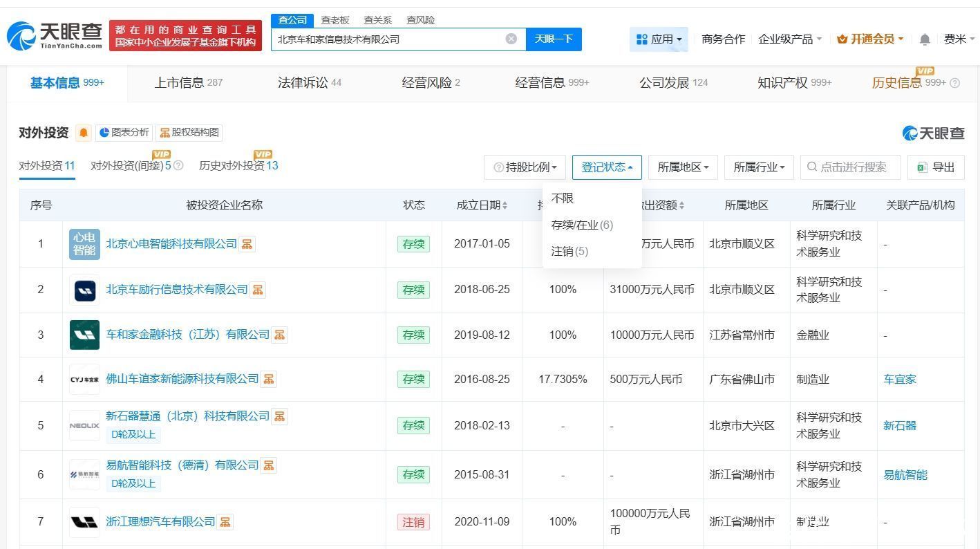Switch to 法律诉讼 tab

309,83
